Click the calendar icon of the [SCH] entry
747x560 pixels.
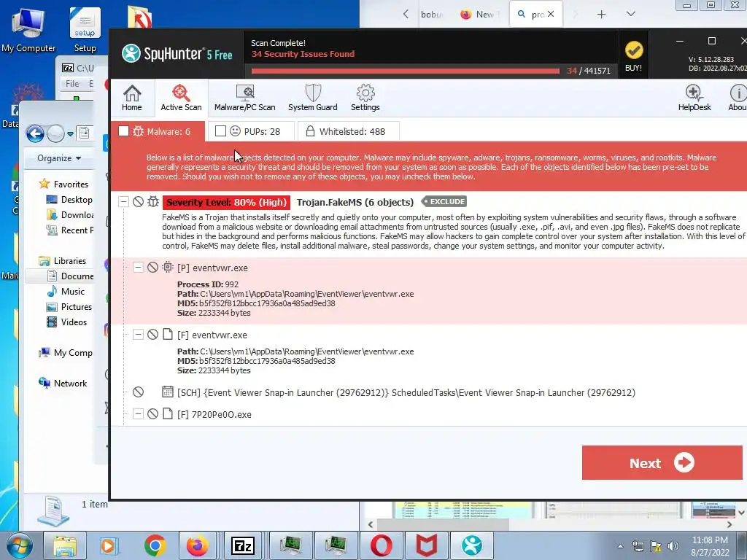167,392
